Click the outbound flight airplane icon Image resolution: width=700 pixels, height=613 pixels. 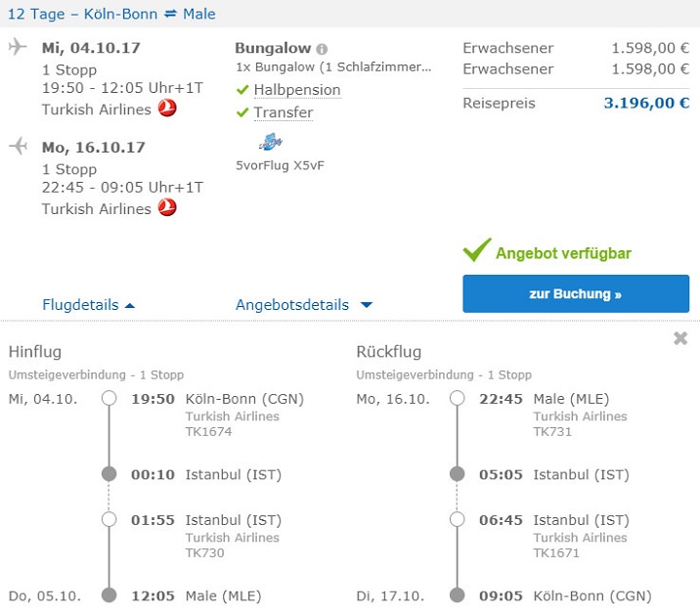tap(18, 48)
